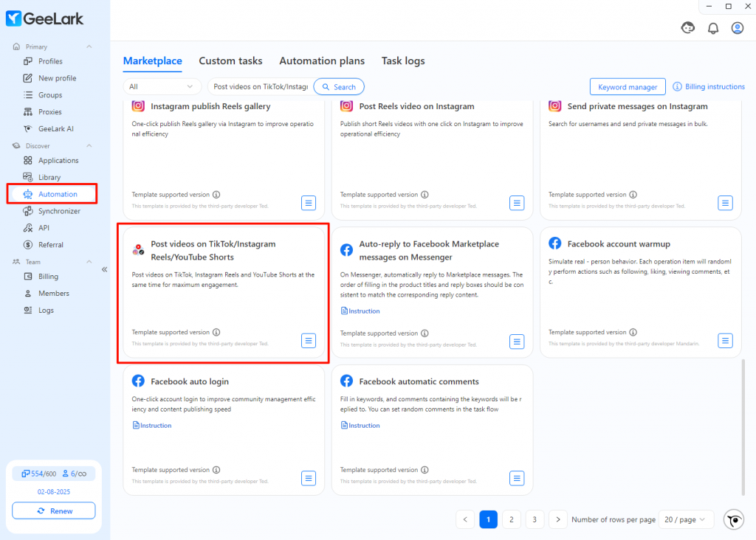
Task: Click the Renew button
Action: 53,510
